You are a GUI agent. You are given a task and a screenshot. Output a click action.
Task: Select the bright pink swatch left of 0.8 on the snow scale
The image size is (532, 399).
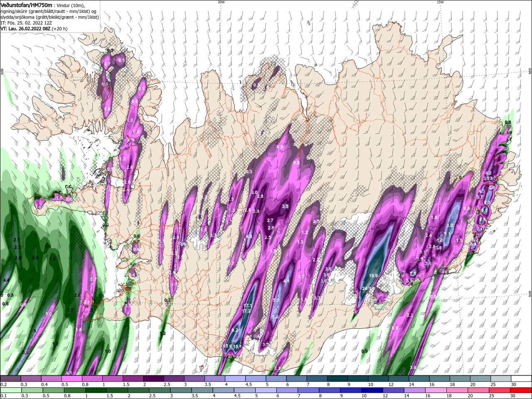click(71, 379)
